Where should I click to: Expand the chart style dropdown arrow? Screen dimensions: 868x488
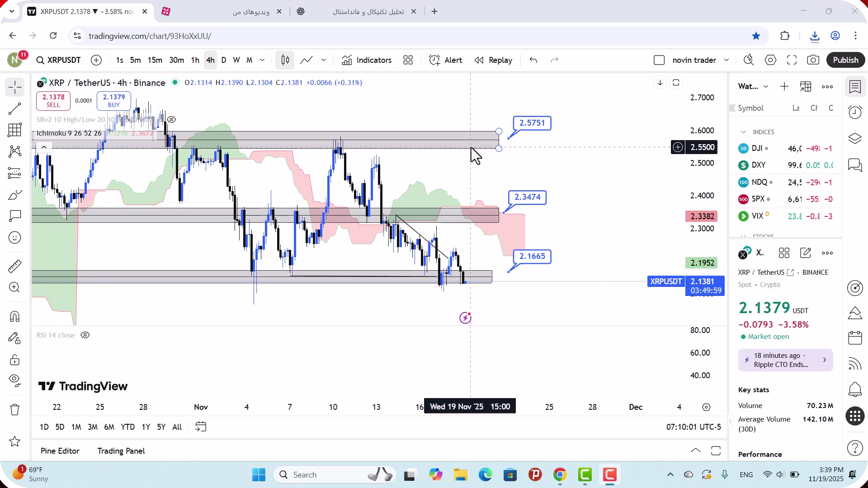tap(324, 60)
